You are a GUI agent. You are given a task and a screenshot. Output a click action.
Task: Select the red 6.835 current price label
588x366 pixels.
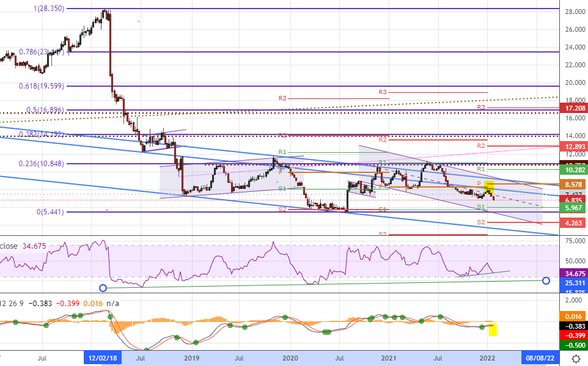tap(573, 200)
